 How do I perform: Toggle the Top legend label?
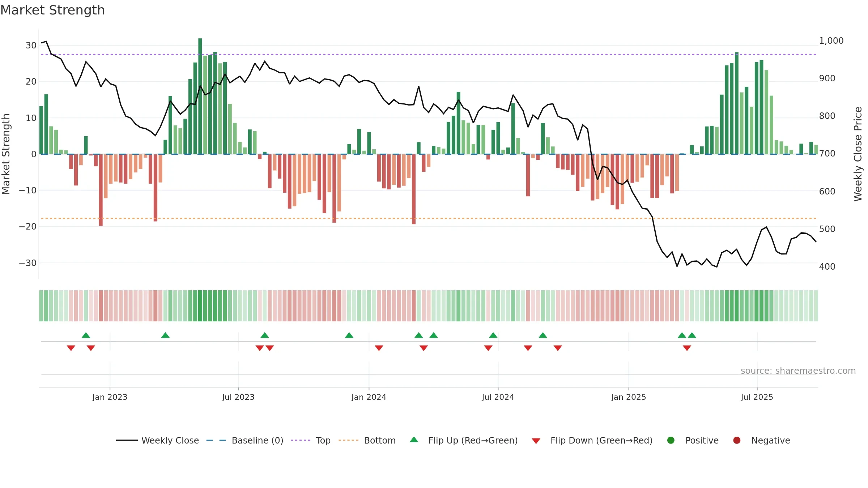click(x=323, y=440)
